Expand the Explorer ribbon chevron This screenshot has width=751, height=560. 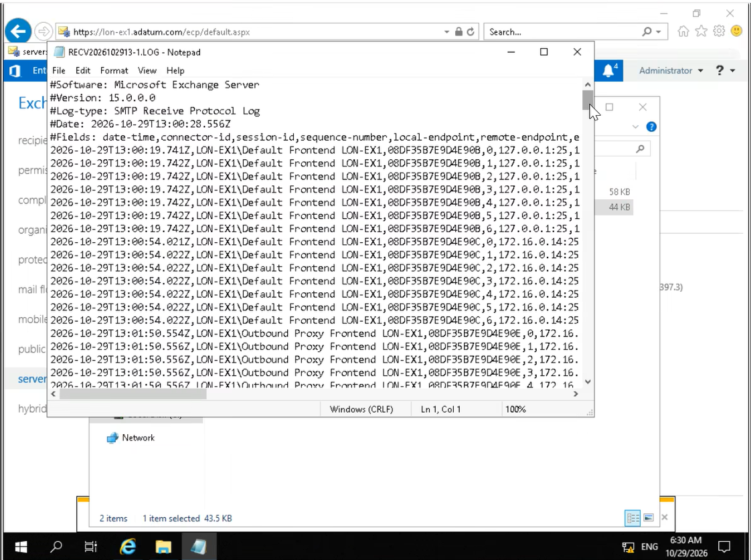(x=635, y=127)
